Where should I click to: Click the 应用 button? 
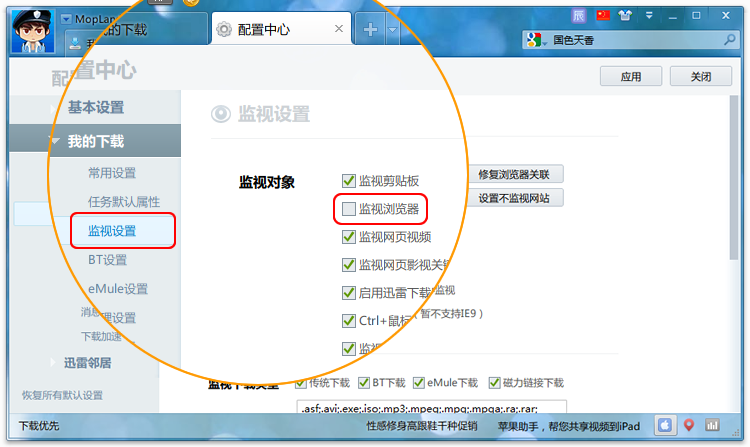tap(631, 76)
